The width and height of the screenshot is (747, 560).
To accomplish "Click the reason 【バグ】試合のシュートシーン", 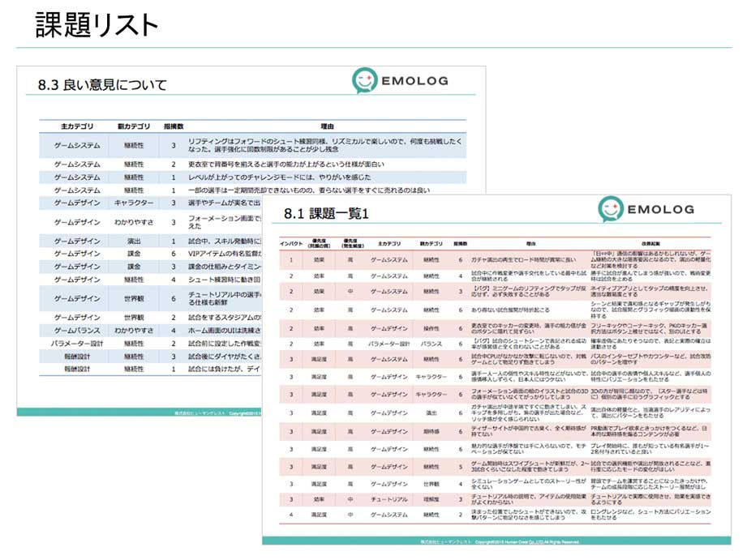I will click(x=529, y=344).
